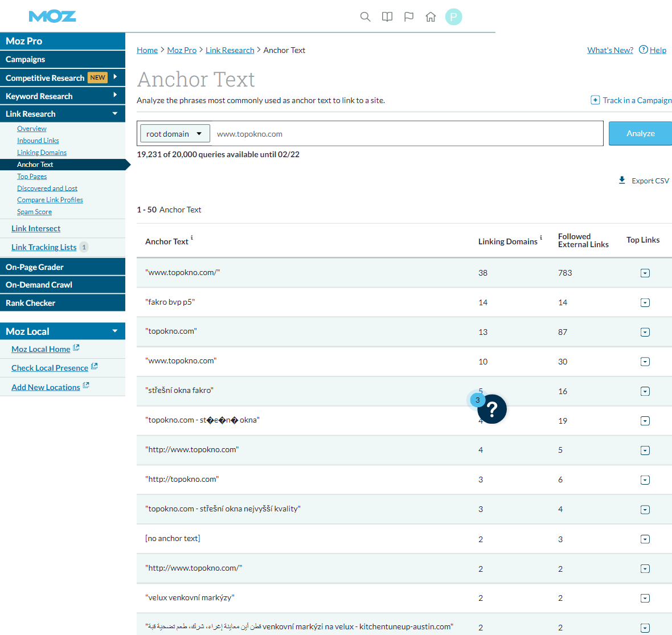The height and width of the screenshot is (635, 672).
Task: Go to home via house icon
Action: pos(431,17)
